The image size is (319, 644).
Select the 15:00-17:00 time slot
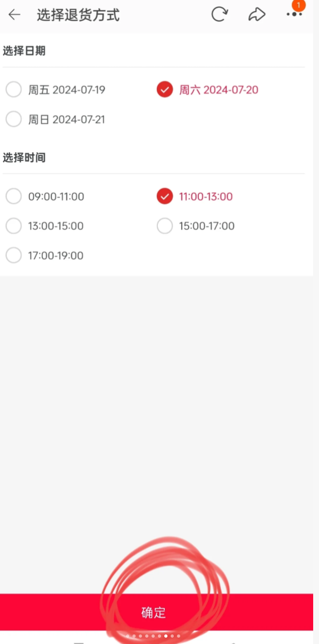[x=165, y=226]
